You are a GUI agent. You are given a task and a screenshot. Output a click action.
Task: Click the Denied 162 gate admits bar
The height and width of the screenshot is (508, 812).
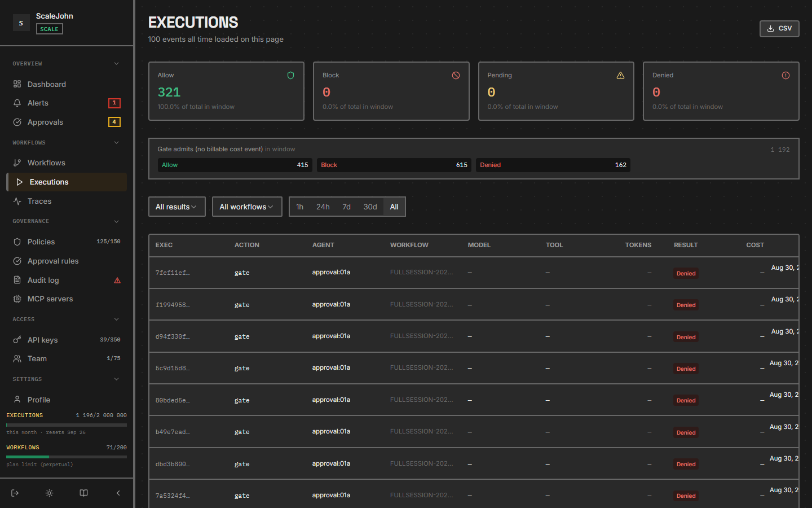point(553,165)
